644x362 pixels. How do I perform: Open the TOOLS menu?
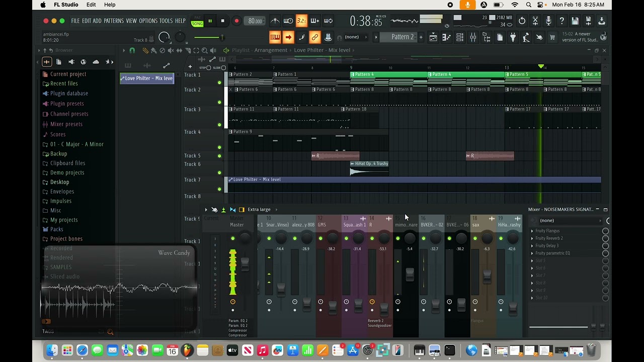tap(166, 21)
